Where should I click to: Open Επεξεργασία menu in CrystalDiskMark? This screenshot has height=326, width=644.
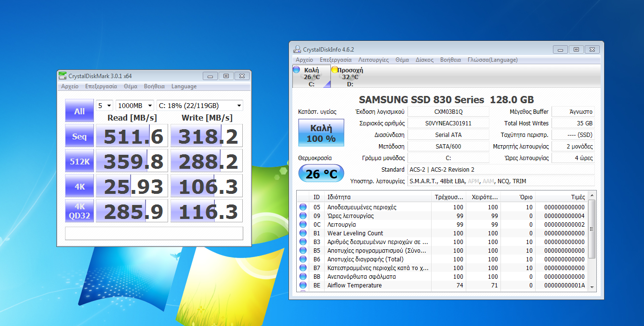pyautogui.click(x=101, y=86)
